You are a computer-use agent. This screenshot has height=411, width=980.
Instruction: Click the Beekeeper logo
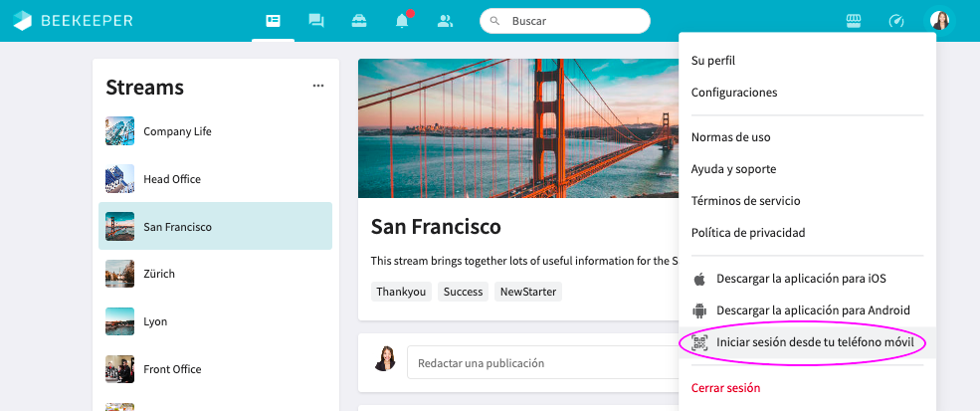(x=73, y=21)
